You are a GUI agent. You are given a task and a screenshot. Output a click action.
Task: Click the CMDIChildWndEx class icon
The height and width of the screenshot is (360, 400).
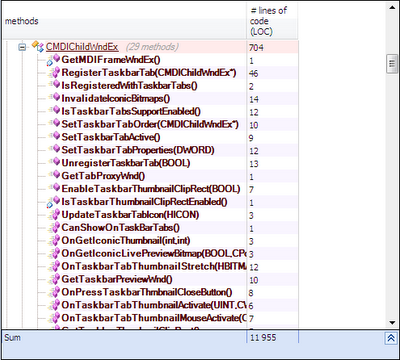pos(37,47)
